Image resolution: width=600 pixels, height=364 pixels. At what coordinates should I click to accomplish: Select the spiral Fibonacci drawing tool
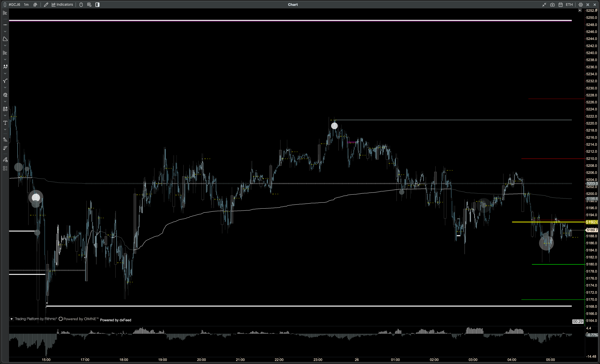tap(5, 95)
